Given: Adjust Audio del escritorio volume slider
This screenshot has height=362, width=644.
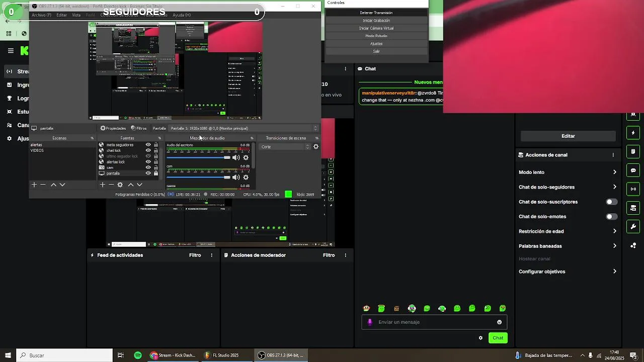Looking at the screenshot, I should tap(199, 158).
